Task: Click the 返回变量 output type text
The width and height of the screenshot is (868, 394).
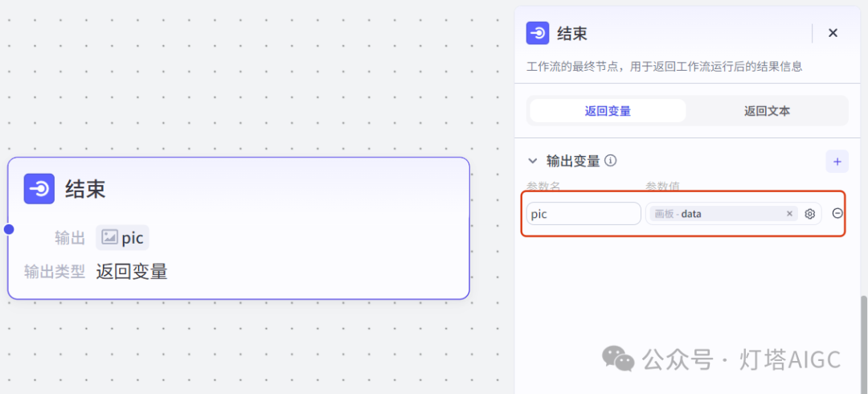Action: point(132,272)
